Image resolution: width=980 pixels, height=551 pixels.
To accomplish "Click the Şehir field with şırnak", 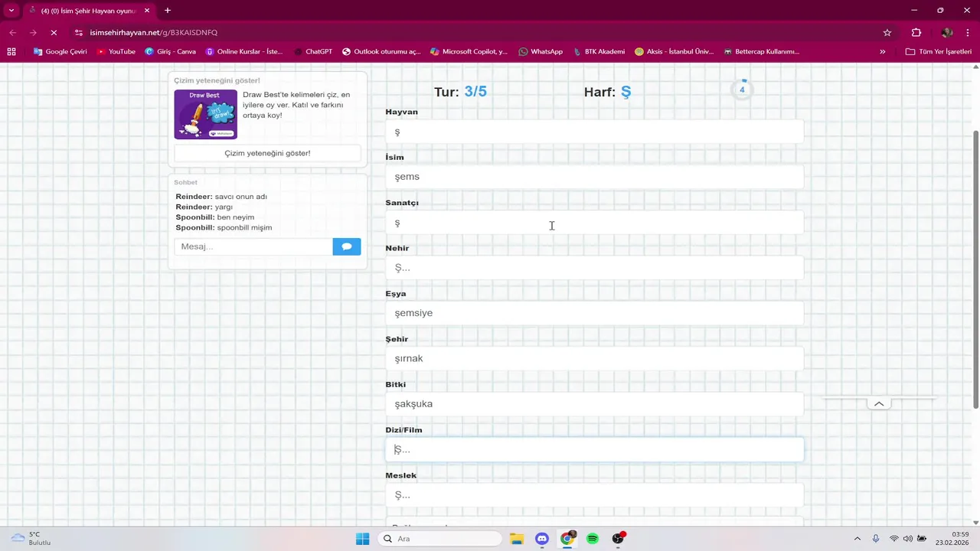I will click(594, 359).
